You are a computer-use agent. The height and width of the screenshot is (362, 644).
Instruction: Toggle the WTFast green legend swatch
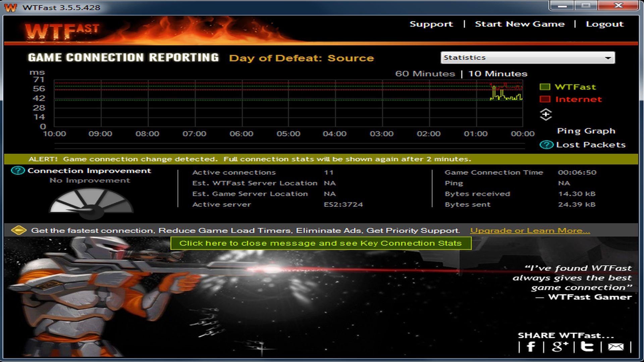pyautogui.click(x=545, y=87)
